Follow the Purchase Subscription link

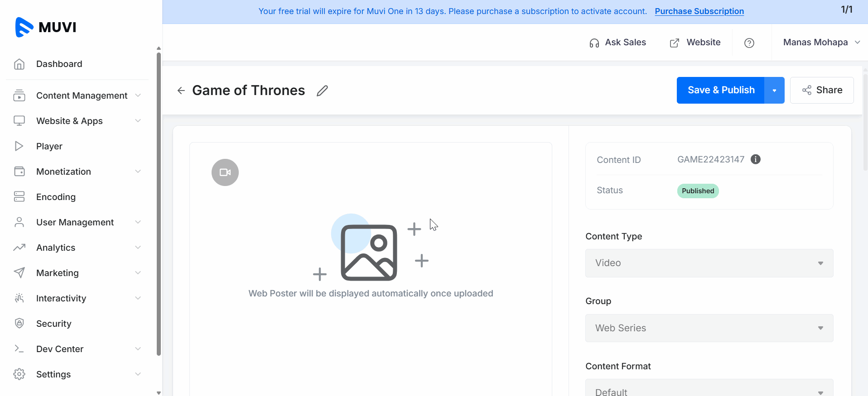tap(699, 11)
